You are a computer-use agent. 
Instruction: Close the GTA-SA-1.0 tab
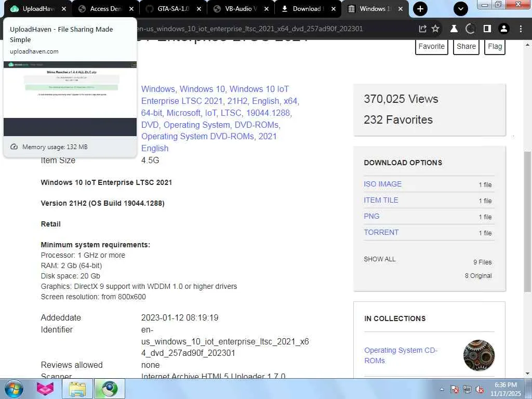point(199,9)
